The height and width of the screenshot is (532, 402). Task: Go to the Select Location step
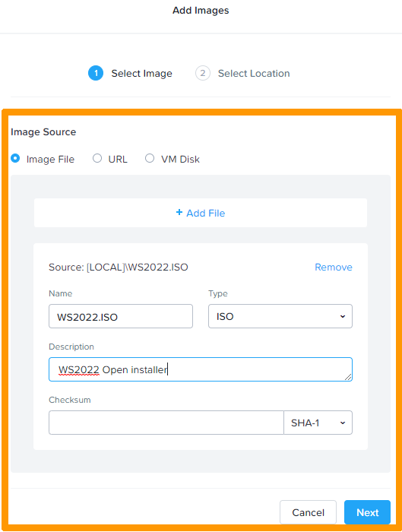[254, 73]
